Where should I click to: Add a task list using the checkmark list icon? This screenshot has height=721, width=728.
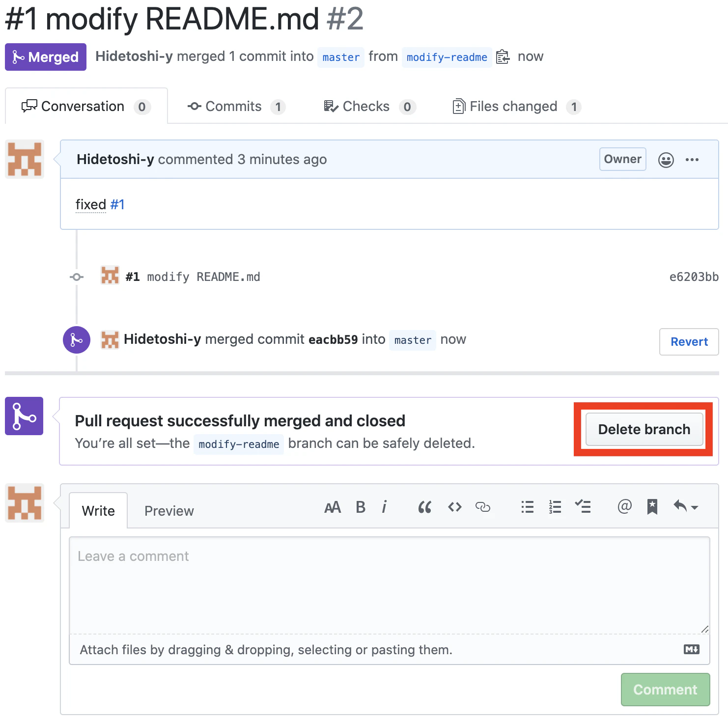[x=583, y=506]
